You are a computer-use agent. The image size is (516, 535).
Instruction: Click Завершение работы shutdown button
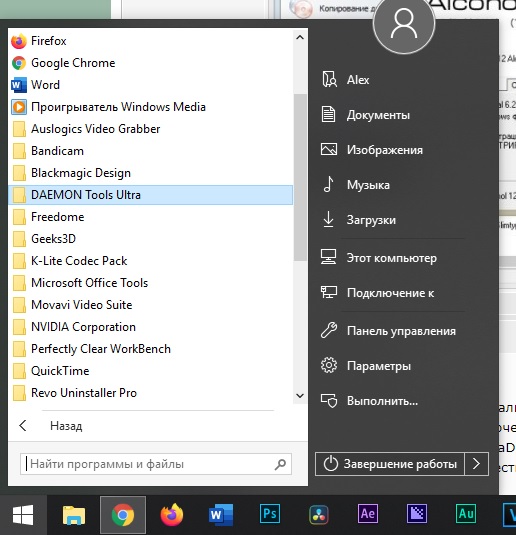(x=390, y=464)
